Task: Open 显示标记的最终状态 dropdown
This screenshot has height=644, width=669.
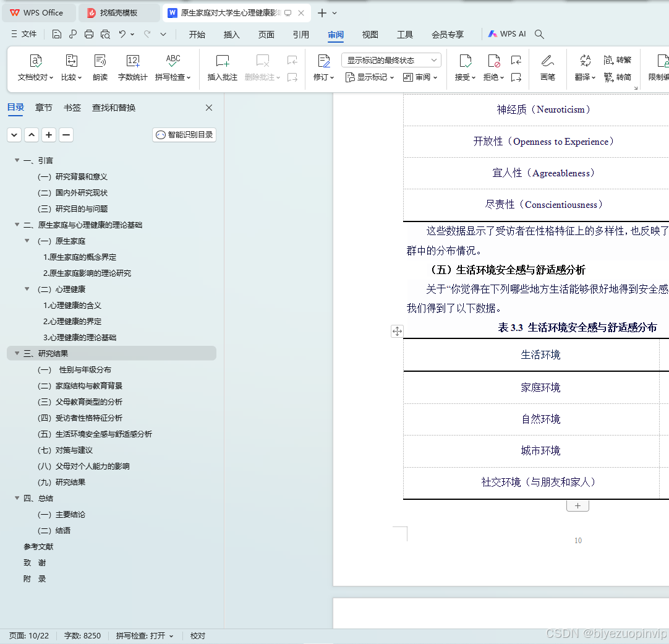Action: 391,60
